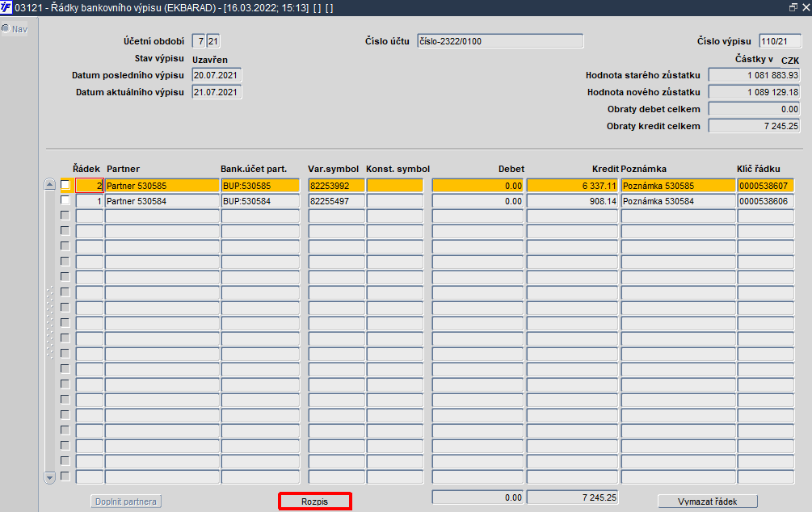Click the Rozpis button
The width and height of the screenshot is (812, 512).
(x=315, y=502)
